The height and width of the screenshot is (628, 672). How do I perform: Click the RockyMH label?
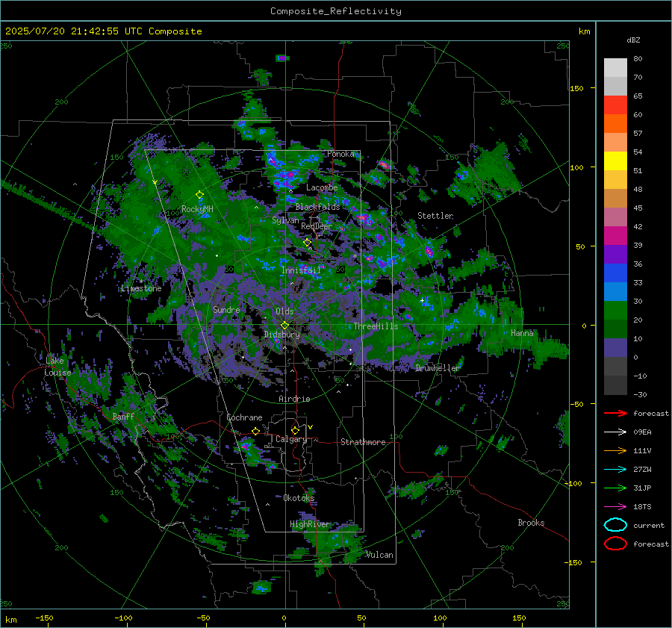(x=197, y=209)
